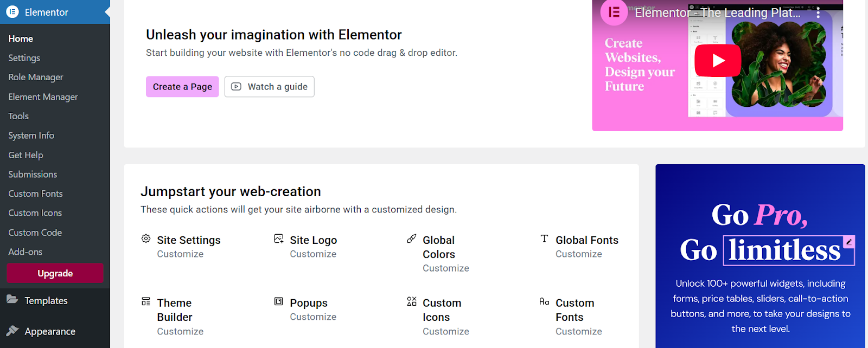
Task: Open Custom Fonts sidebar item
Action: (x=35, y=194)
